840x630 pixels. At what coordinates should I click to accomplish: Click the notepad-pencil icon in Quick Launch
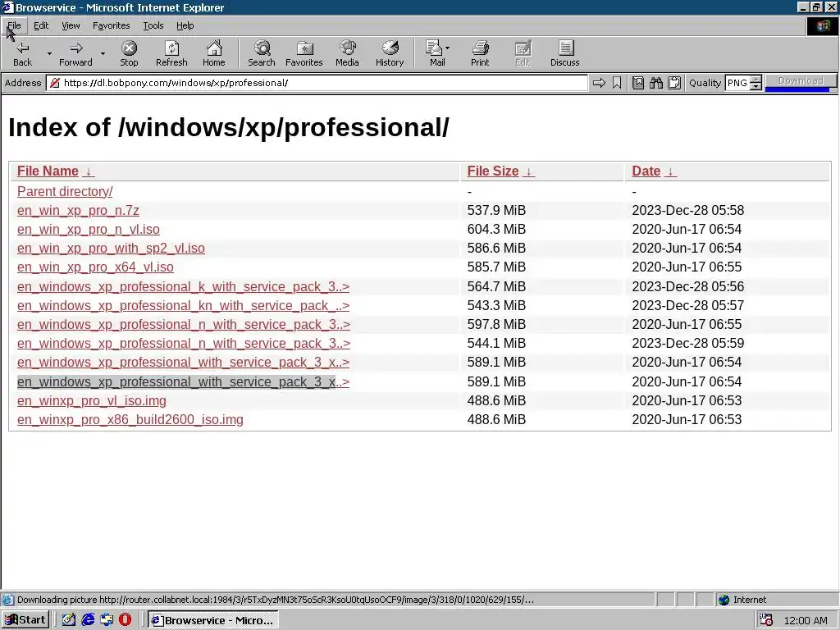[69, 620]
